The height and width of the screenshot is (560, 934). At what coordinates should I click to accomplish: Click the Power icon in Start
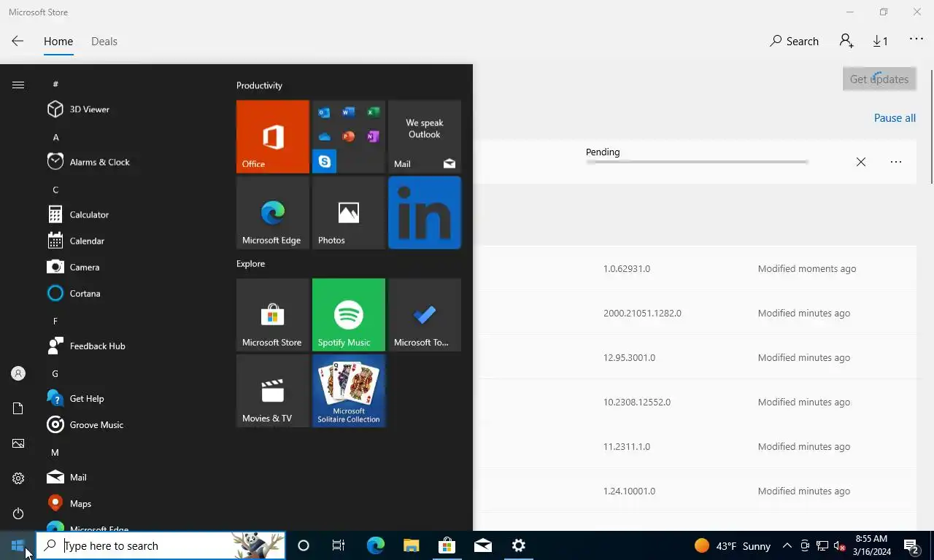(18, 513)
